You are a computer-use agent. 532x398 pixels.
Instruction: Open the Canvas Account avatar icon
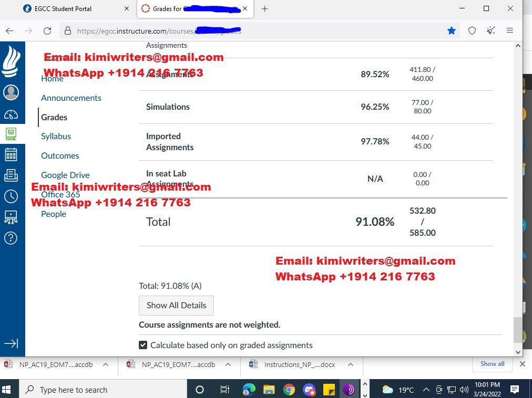pyautogui.click(x=11, y=92)
